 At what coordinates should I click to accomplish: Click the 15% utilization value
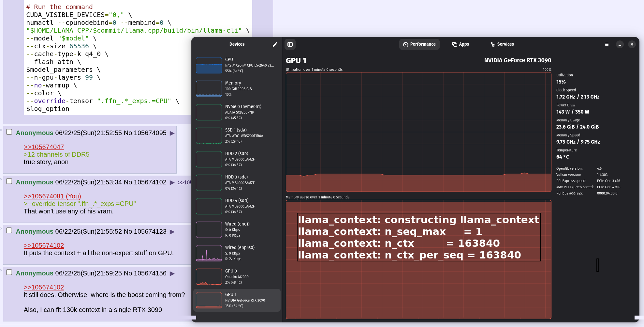561,82
